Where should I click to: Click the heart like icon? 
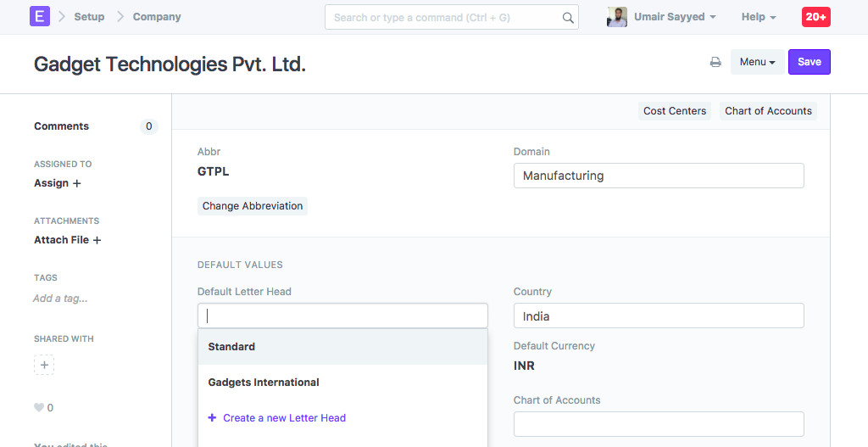38,408
